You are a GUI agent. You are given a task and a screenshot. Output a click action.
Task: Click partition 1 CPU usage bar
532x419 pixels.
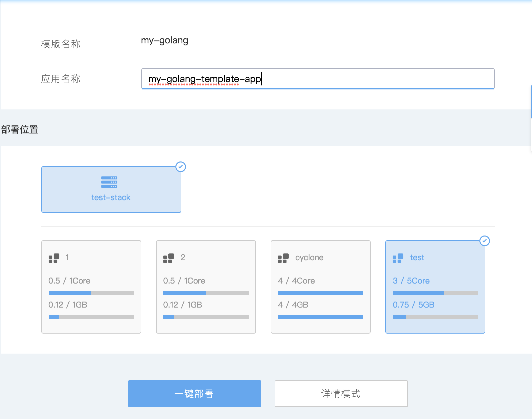pos(91,293)
